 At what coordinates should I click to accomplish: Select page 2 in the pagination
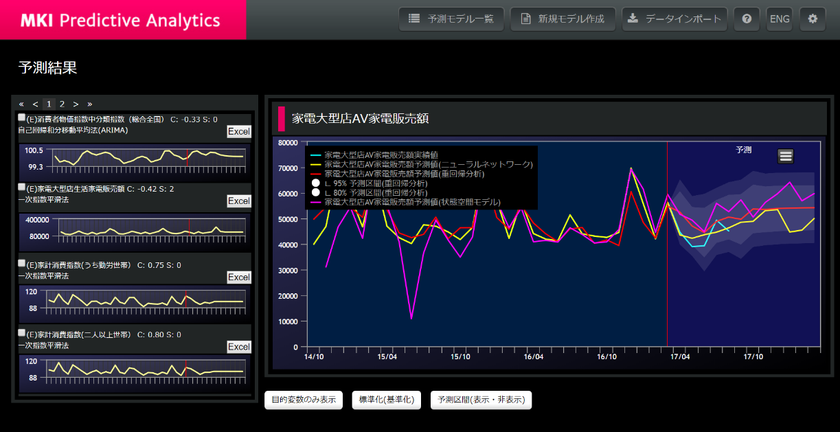click(x=62, y=103)
